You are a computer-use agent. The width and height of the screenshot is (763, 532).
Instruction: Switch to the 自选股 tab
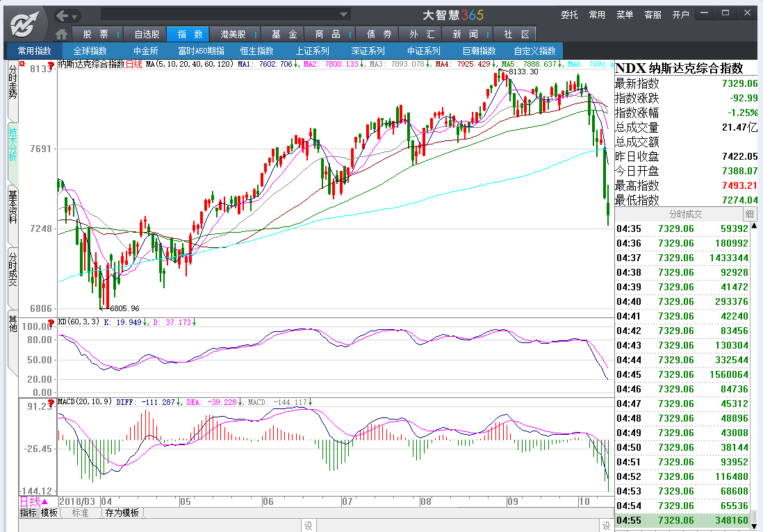(147, 34)
